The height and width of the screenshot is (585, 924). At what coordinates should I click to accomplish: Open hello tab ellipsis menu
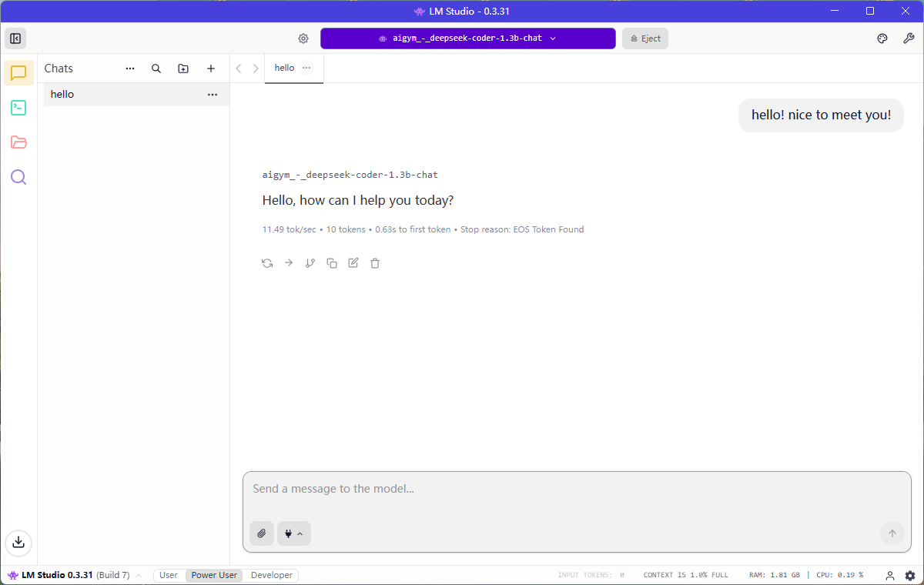306,68
